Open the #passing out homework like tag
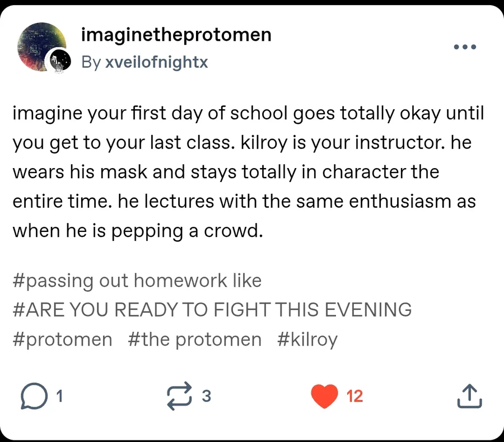 click(x=137, y=280)
